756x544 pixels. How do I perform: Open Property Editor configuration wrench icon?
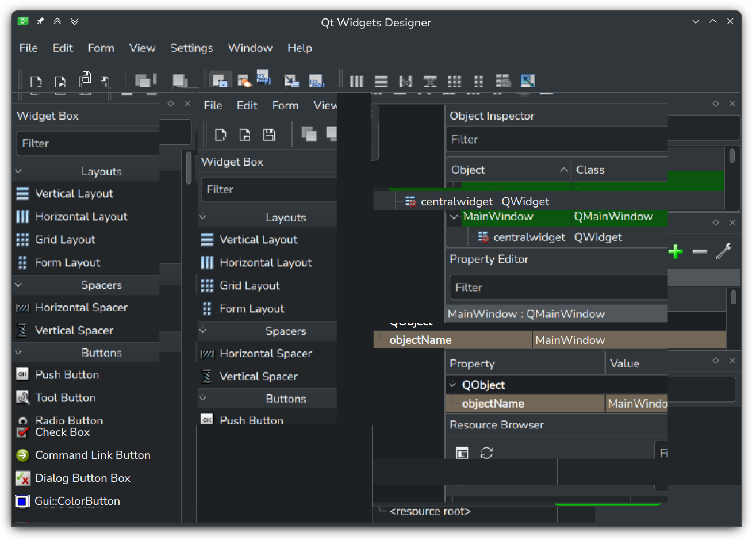(724, 251)
